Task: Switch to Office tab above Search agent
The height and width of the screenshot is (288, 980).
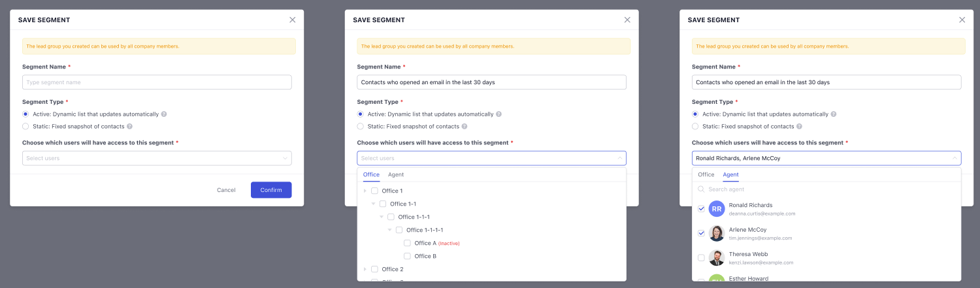Action: click(706, 175)
